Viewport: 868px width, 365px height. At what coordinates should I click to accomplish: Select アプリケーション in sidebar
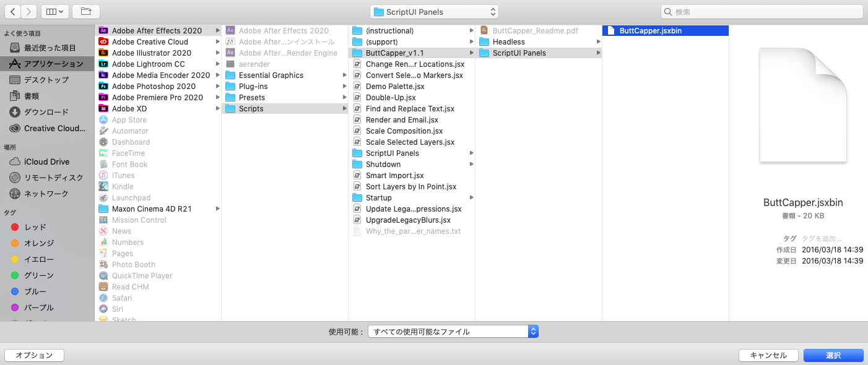47,64
